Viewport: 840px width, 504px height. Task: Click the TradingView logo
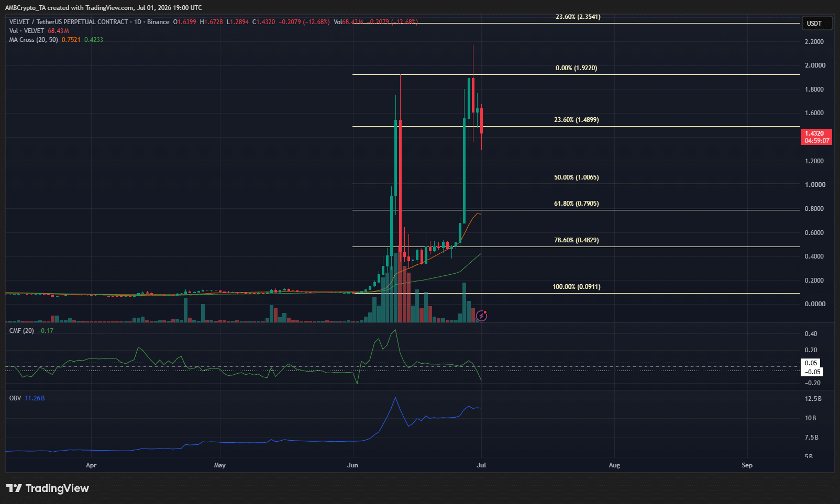point(48,488)
